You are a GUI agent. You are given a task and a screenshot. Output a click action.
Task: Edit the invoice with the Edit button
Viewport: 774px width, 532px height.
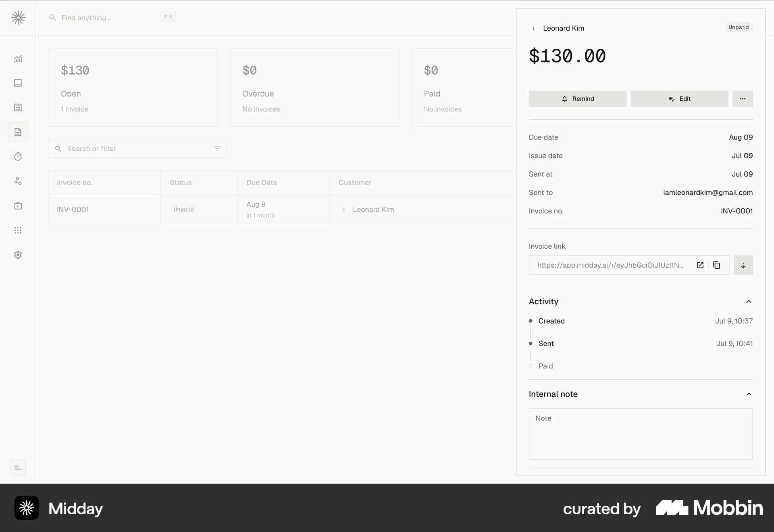coord(679,99)
